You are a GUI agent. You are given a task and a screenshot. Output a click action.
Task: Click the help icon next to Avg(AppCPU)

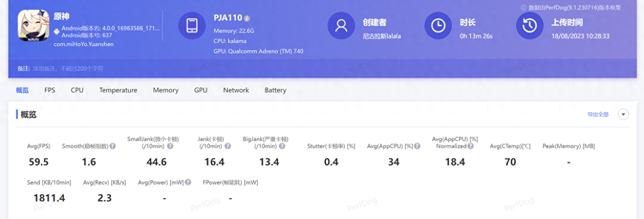pos(417,146)
